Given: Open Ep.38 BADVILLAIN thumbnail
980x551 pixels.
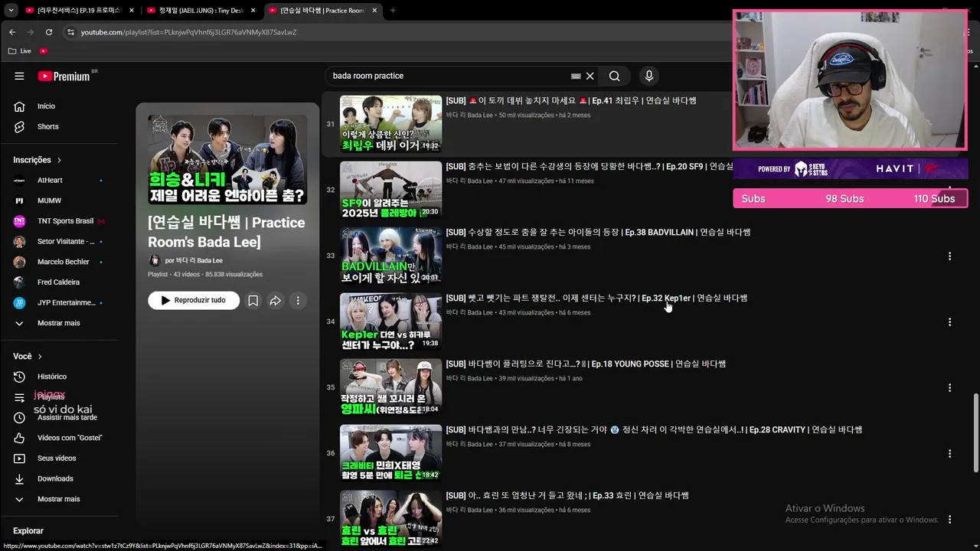Looking at the screenshot, I should pos(390,256).
